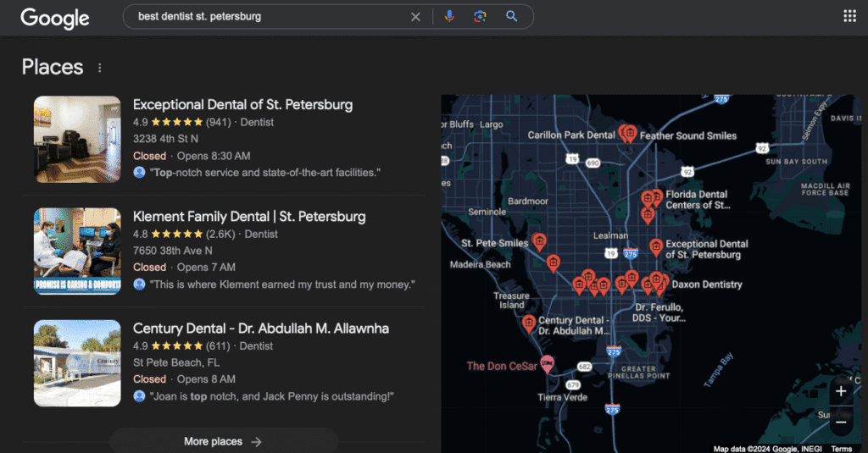Click into the search input field
Image resolution: width=868 pixels, height=453 pixels.
[x=263, y=17]
